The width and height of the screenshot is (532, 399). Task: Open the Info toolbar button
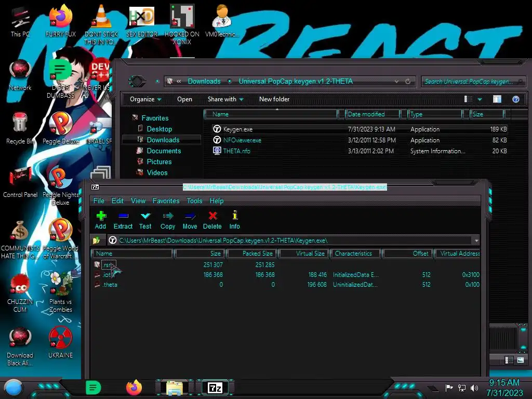[x=234, y=220]
